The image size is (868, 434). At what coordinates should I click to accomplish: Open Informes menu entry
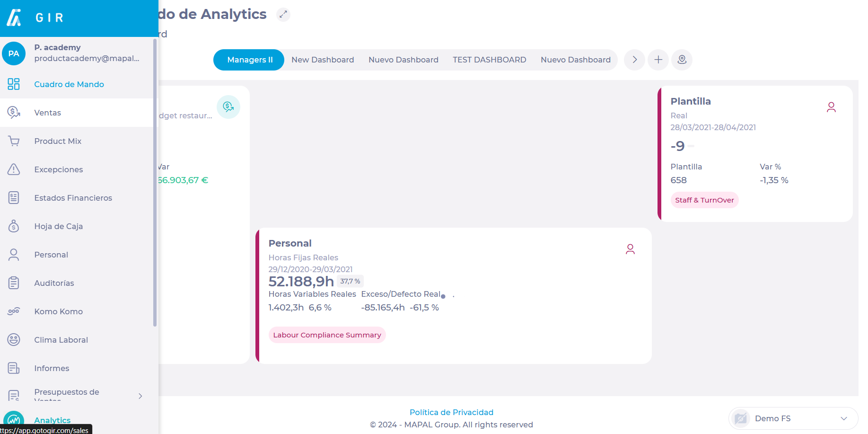(x=76, y=368)
